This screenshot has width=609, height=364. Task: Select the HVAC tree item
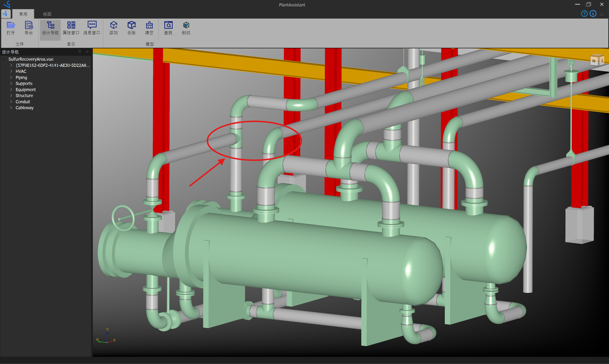pyautogui.click(x=21, y=71)
